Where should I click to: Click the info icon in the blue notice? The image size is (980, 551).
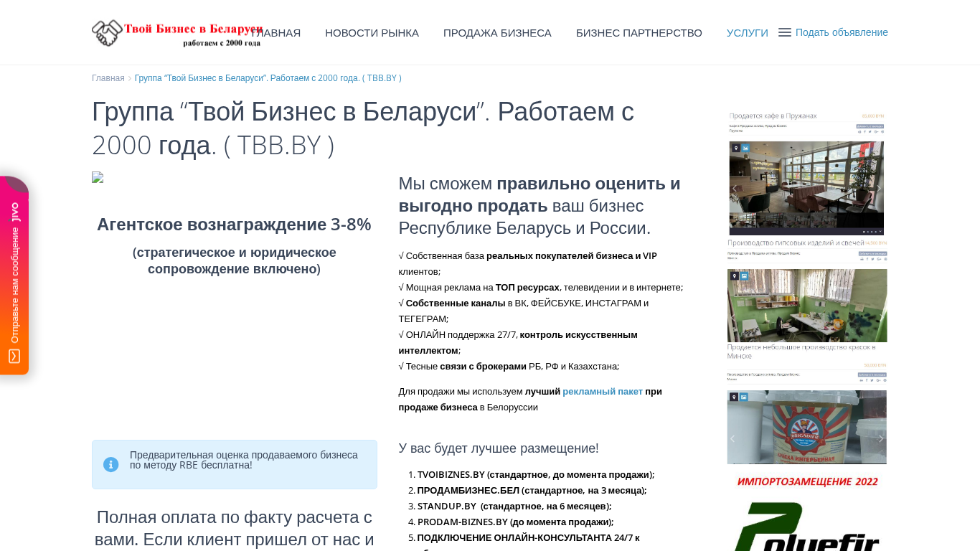(x=111, y=464)
